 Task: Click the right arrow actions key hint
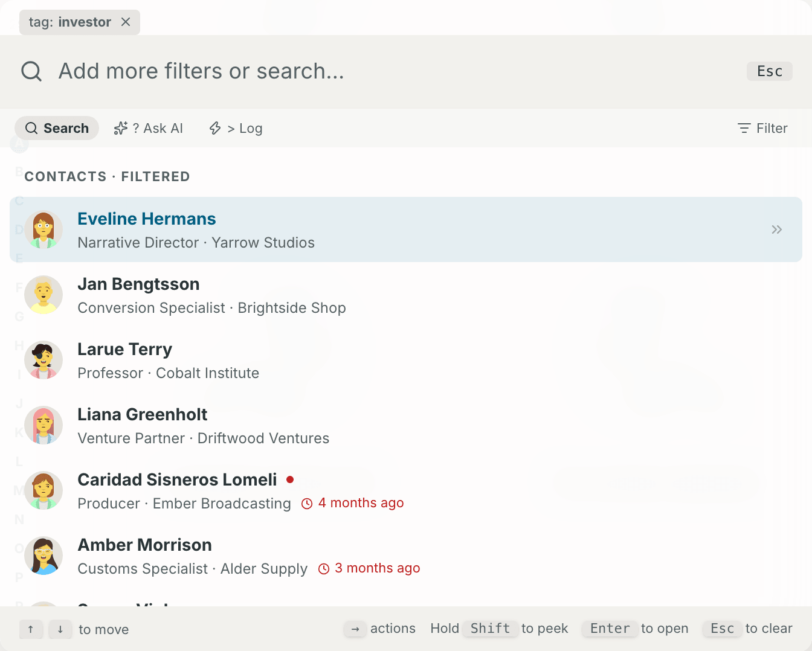(355, 629)
